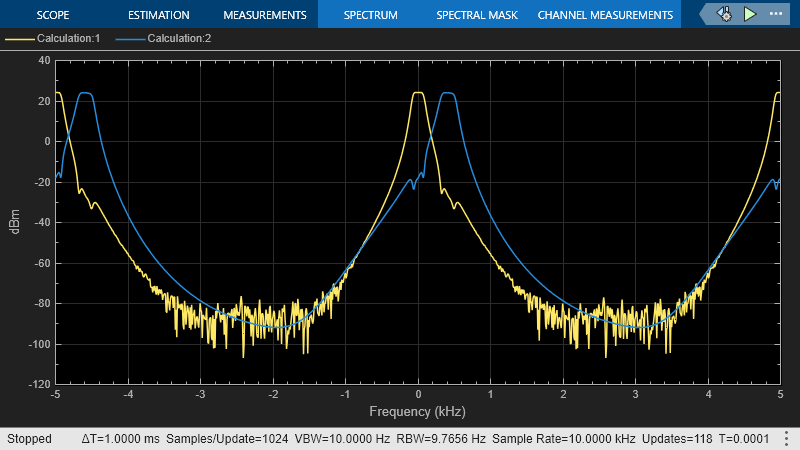Click the blue Calculation:2 line swatch
The image size is (800, 450).
tap(130, 39)
